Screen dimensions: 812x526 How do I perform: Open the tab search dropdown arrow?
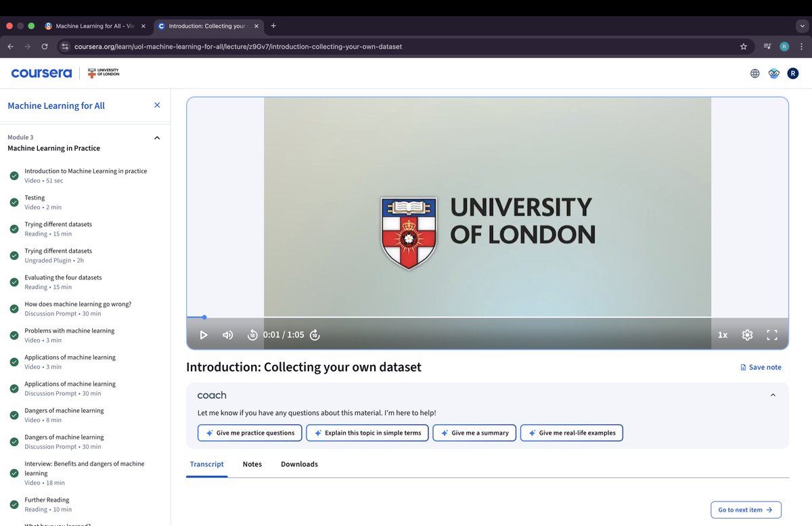pos(802,26)
